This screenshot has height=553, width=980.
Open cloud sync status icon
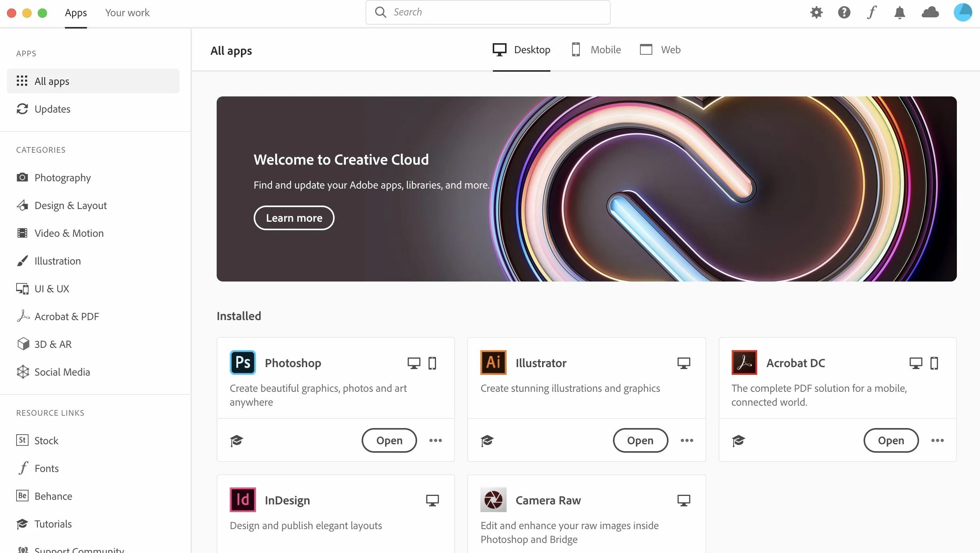[x=930, y=12]
